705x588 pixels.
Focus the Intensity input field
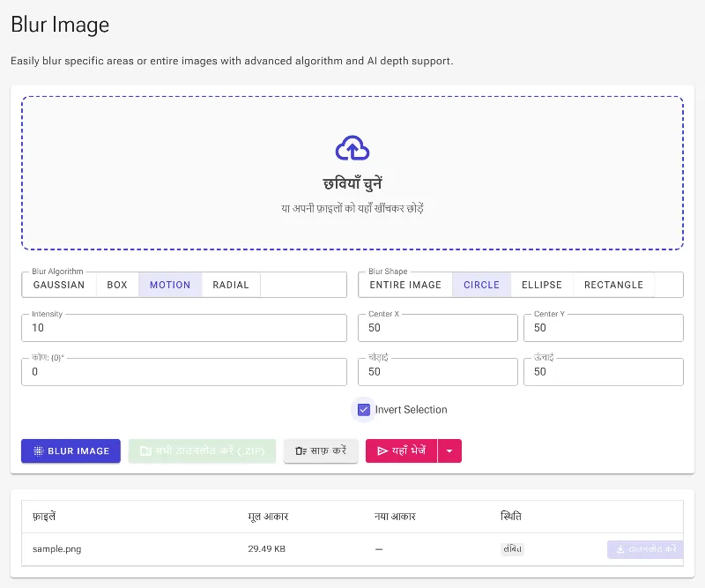184,328
